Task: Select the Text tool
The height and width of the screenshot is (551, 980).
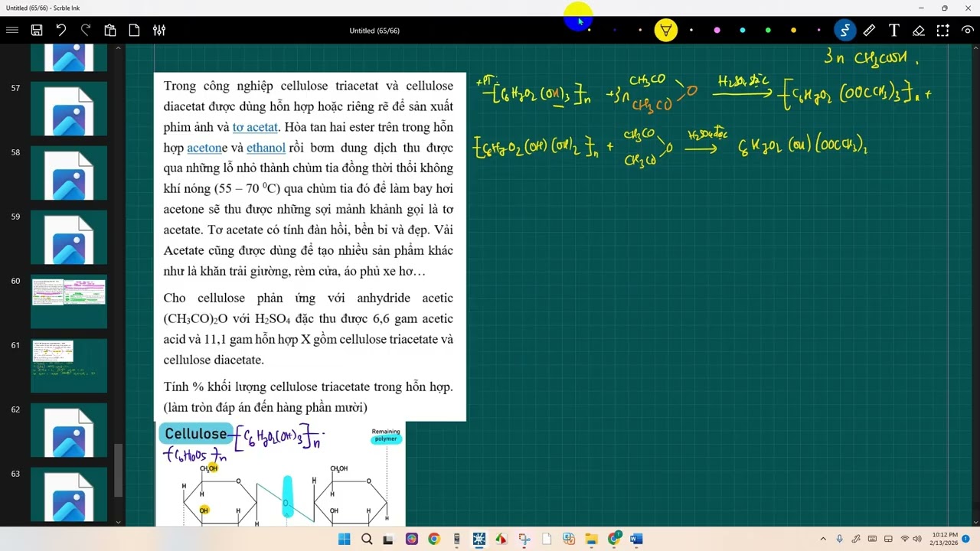Action: [894, 31]
